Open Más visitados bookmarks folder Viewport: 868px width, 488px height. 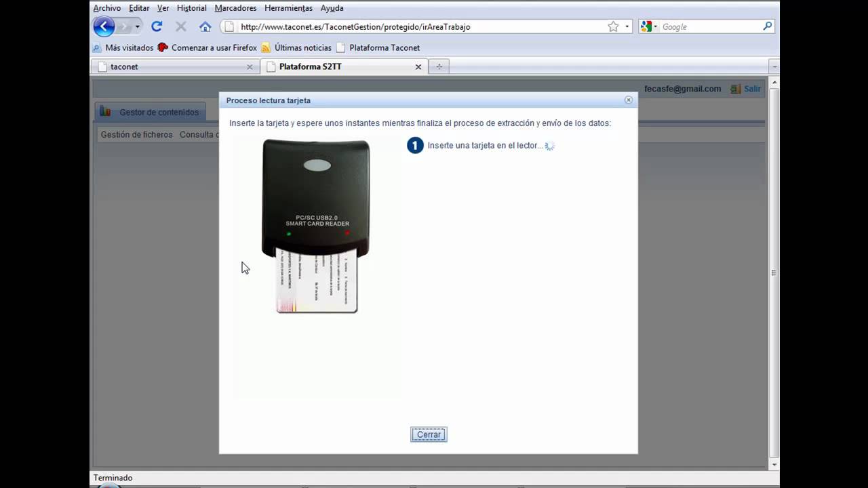point(123,47)
